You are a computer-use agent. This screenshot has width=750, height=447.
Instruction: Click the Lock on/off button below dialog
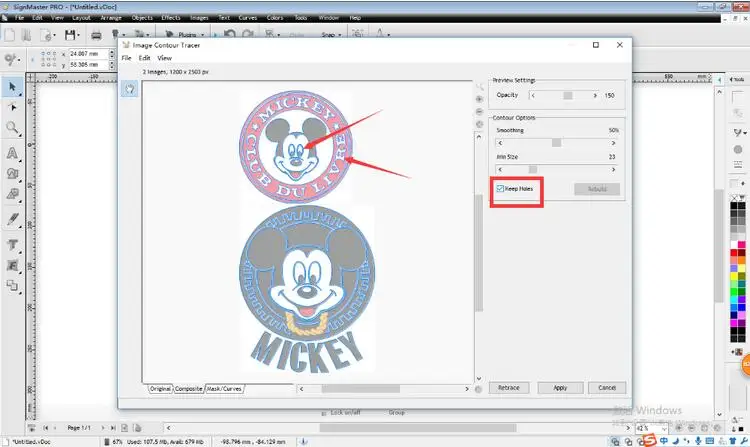point(341,412)
